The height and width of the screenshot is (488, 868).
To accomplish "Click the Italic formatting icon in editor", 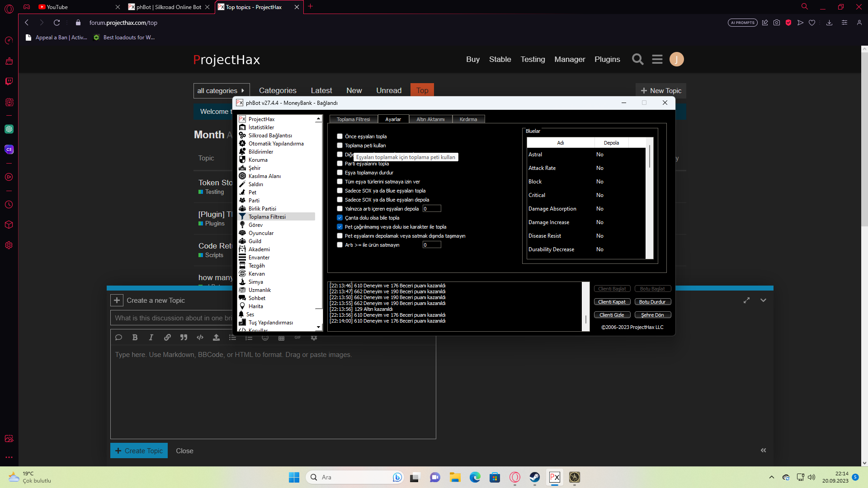I will click(x=151, y=338).
